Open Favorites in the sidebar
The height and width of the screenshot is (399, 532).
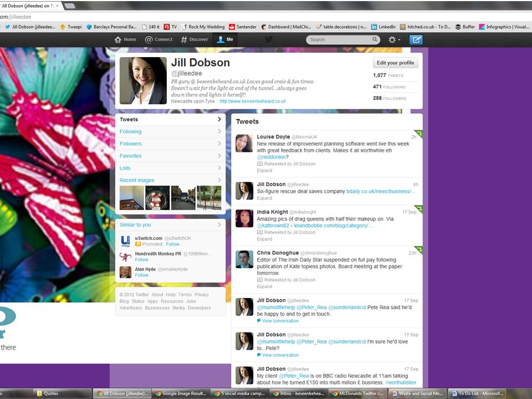[170, 156]
